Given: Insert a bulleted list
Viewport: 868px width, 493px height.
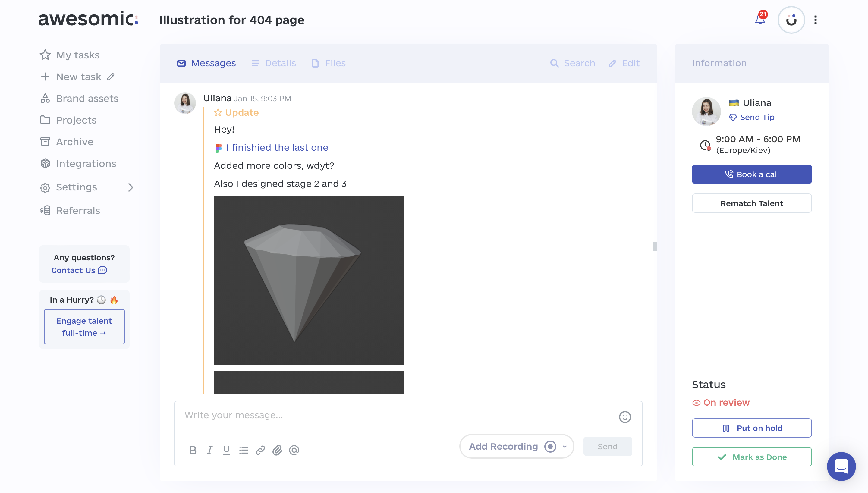Looking at the screenshot, I should [x=244, y=450].
